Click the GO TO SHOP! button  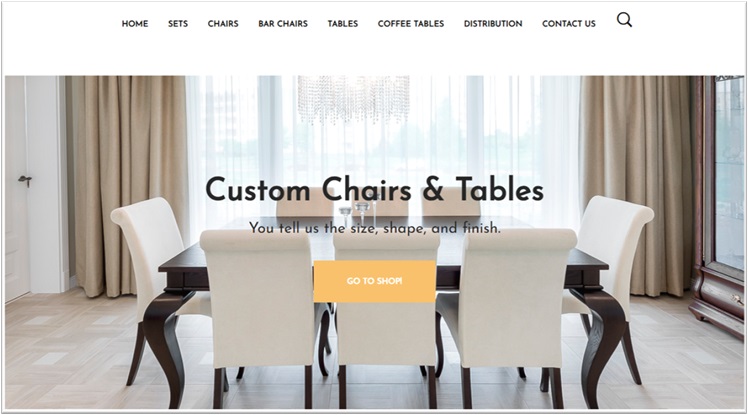pos(374,281)
